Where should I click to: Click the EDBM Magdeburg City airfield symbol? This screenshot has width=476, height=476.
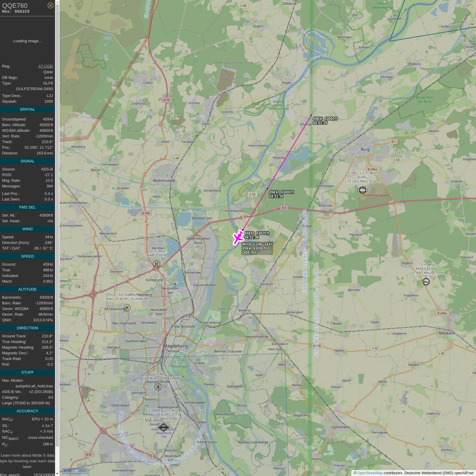(x=164, y=428)
